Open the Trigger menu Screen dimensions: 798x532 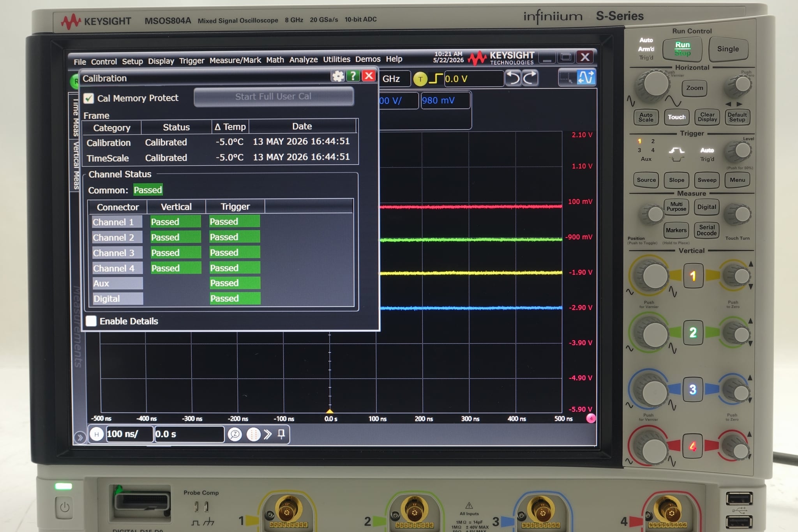pyautogui.click(x=191, y=61)
